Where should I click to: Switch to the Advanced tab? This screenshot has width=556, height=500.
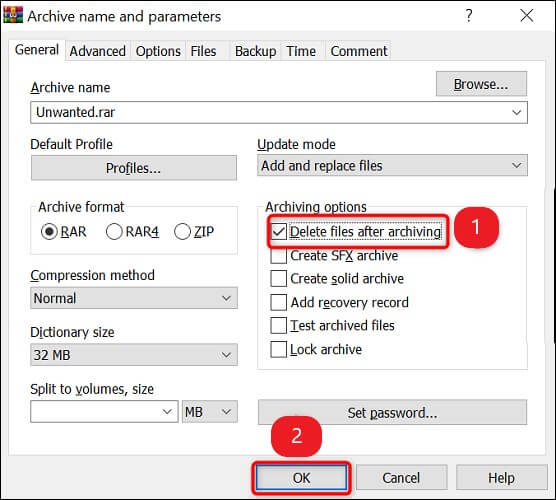click(98, 51)
